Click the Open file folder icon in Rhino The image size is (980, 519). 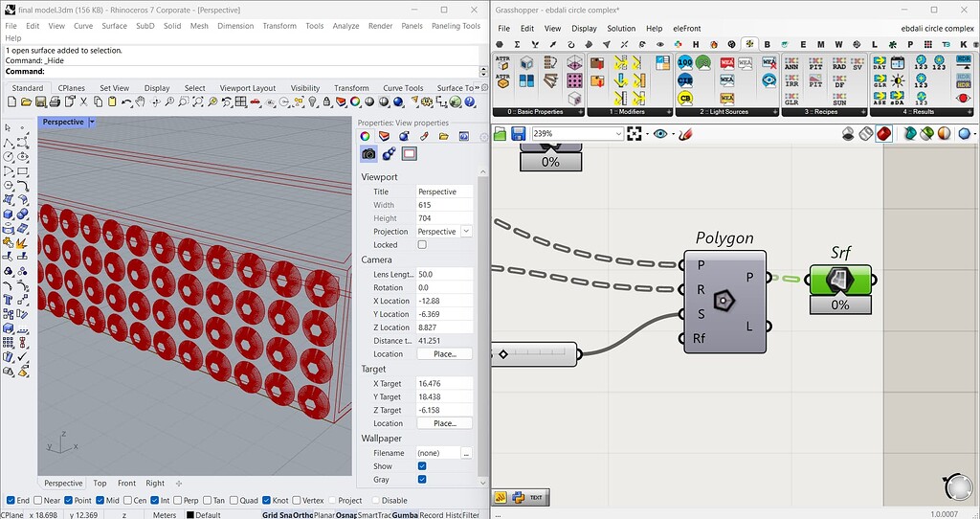point(26,102)
